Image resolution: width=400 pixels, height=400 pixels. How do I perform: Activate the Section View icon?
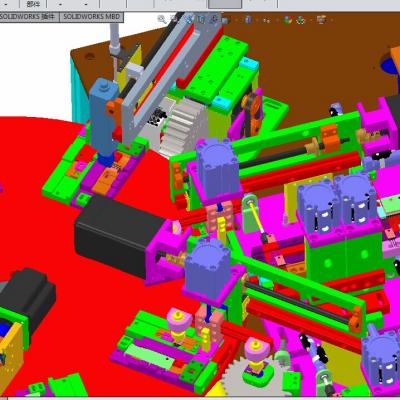(201, 19)
